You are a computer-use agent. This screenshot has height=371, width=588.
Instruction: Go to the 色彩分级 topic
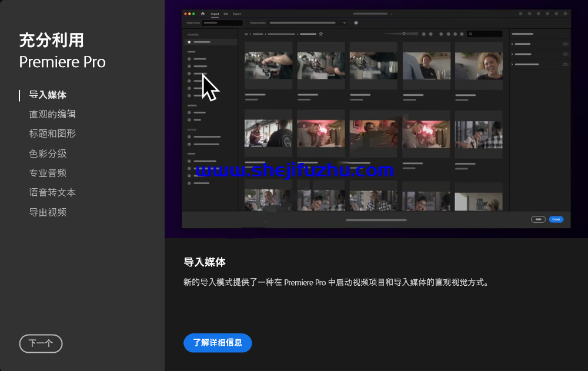coord(48,153)
